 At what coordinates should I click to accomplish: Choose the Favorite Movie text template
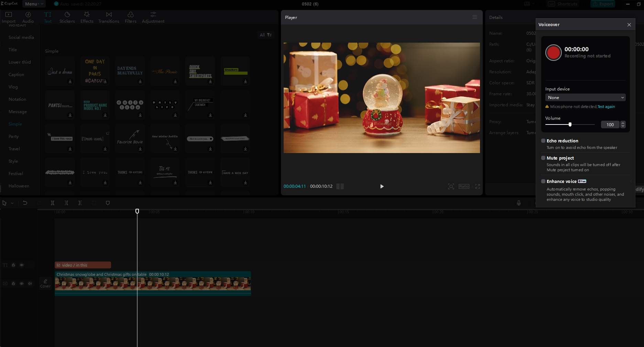130,138
